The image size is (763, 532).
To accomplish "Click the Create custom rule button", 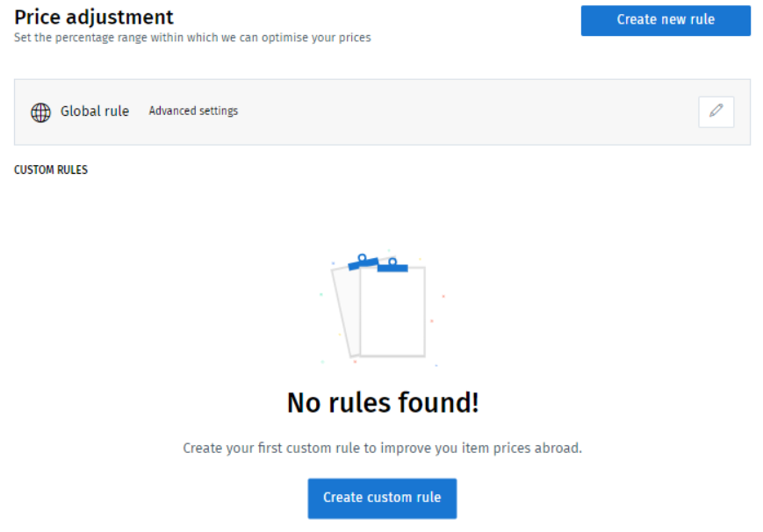I will [x=382, y=499].
